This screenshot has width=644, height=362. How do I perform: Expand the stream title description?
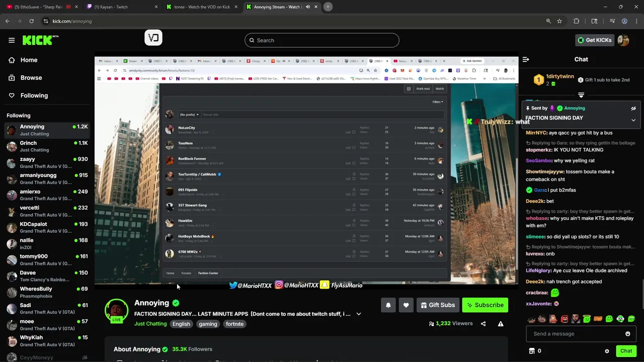coord(359,314)
